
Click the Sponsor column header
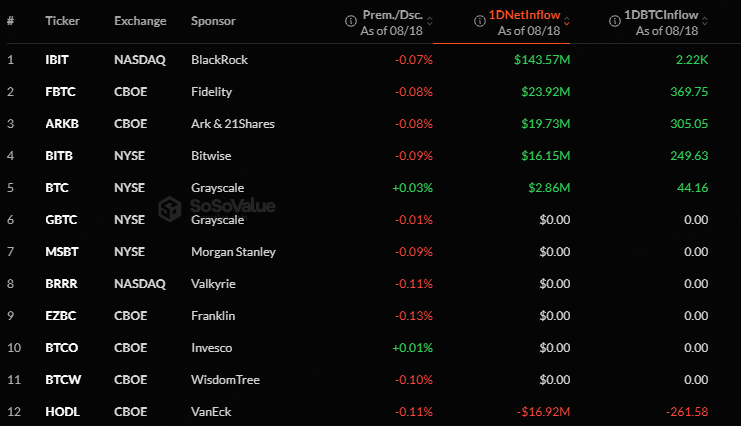click(213, 21)
